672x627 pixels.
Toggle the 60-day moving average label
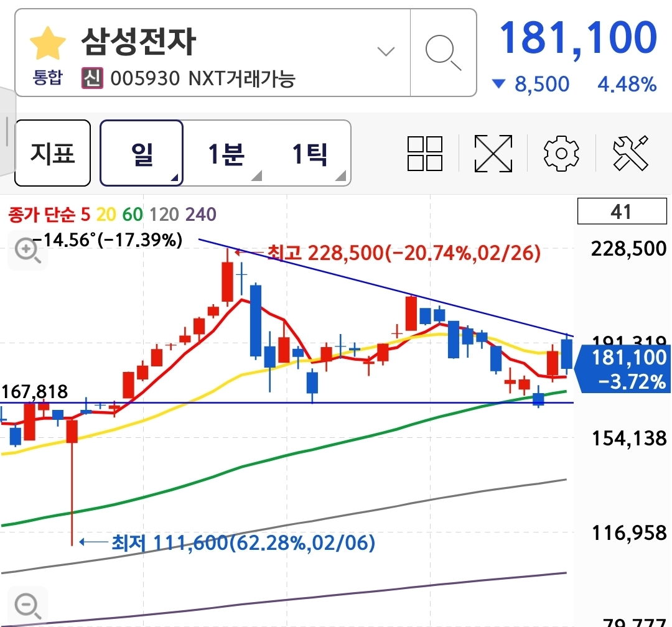pyautogui.click(x=132, y=215)
